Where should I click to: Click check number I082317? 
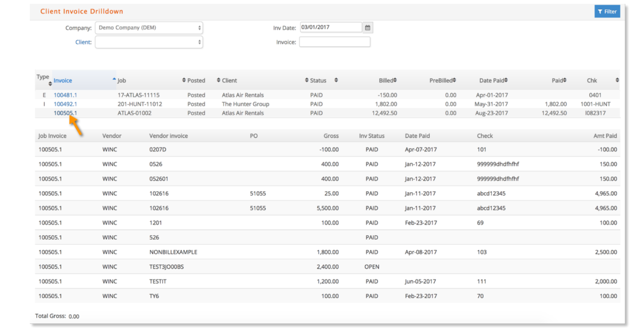pos(595,113)
